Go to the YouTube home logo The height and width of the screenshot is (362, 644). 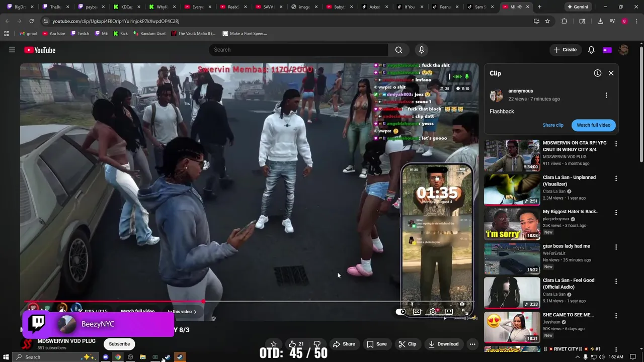coord(40,50)
